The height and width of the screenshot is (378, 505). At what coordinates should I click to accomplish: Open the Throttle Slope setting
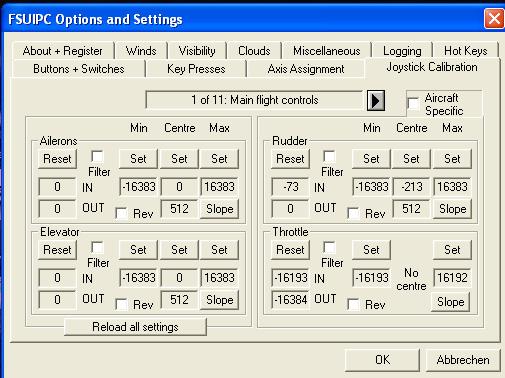pos(450,302)
